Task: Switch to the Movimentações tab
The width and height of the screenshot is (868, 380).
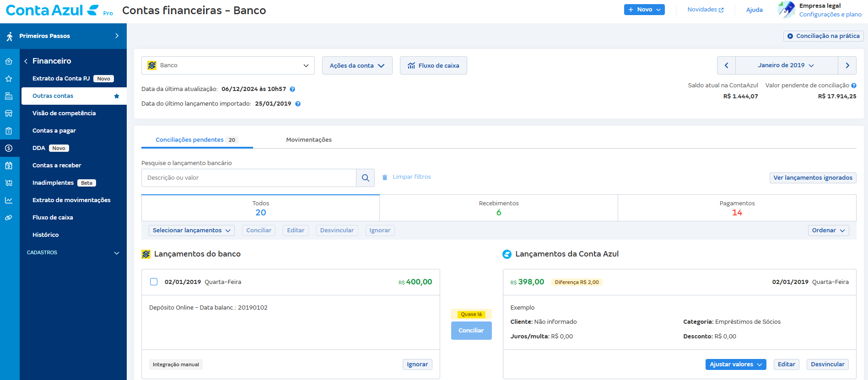Action: click(x=309, y=140)
